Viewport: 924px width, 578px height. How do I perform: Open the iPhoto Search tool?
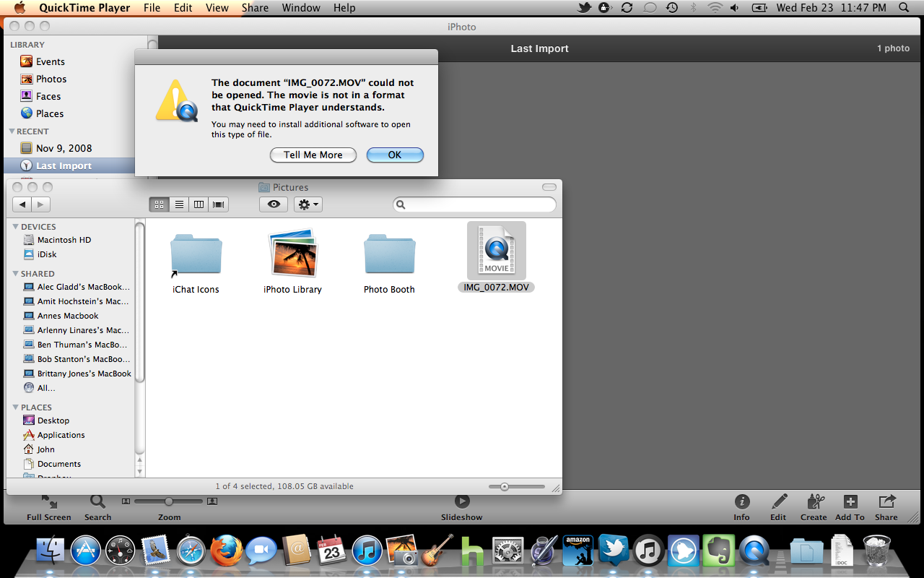coord(97,507)
